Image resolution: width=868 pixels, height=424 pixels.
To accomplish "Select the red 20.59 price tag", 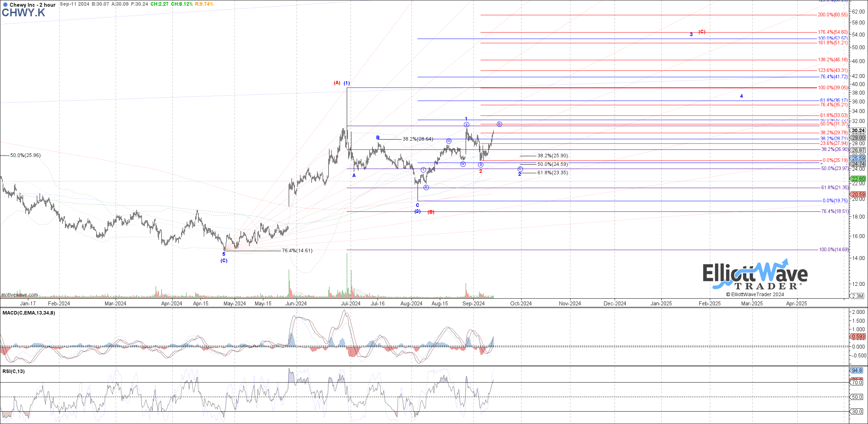I will coord(858,194).
